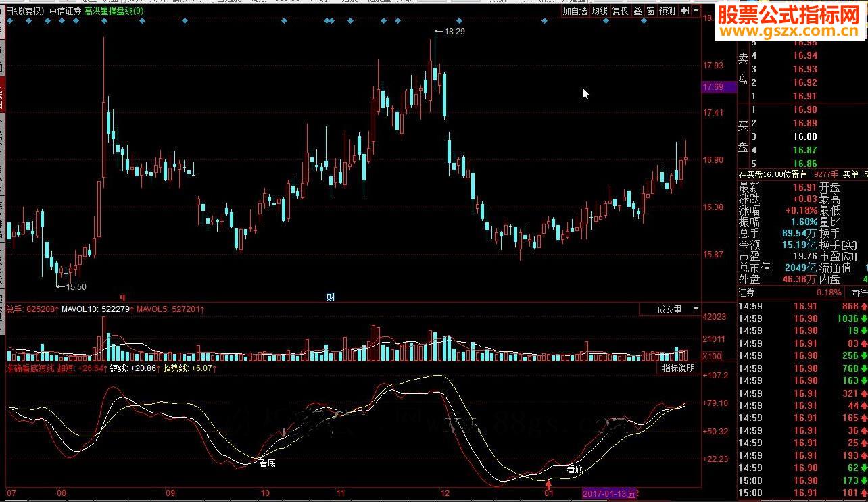Image resolution: width=868 pixels, height=502 pixels.
Task: Click the +107.2 indicator axis label
Action: point(717,376)
